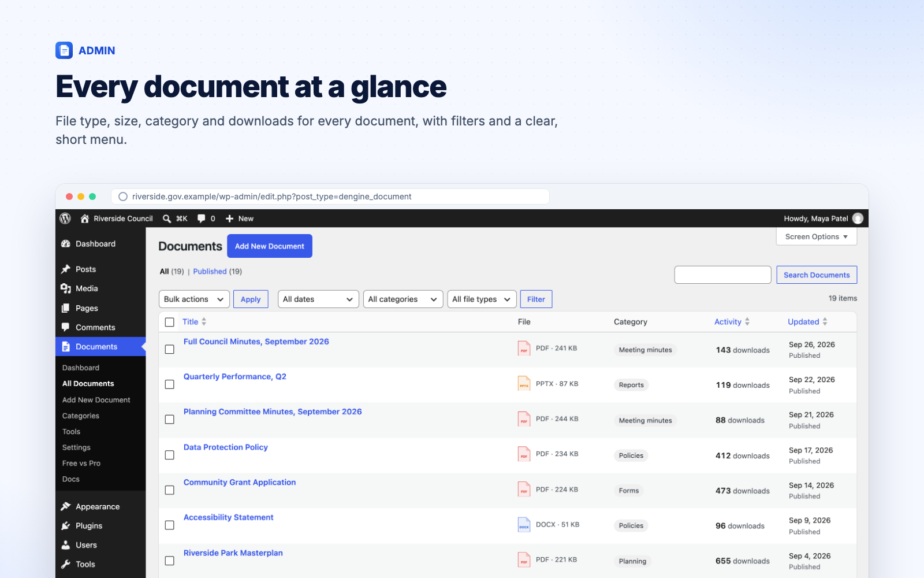Apply the selected bulk action
The height and width of the screenshot is (578, 924).
tap(251, 299)
